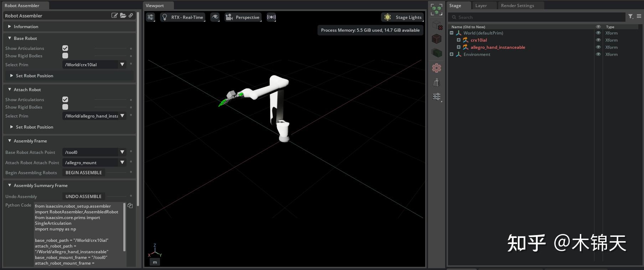Open the viewport settings sliders icon
Image resolution: width=644 pixels, height=270 pixels.
[150, 17]
